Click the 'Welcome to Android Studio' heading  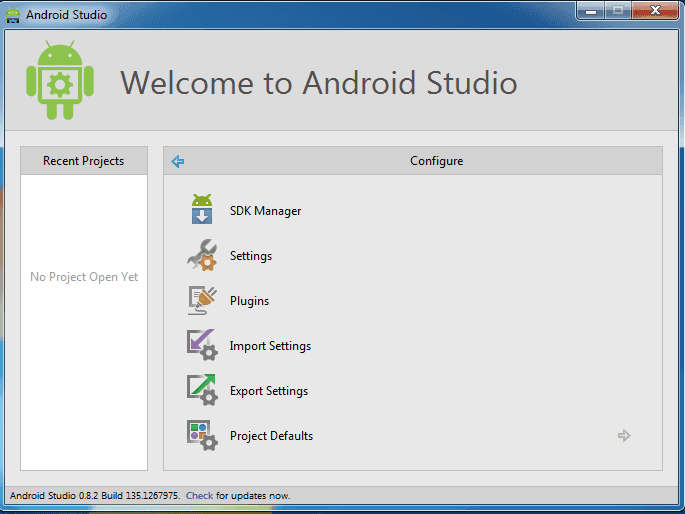coord(318,83)
